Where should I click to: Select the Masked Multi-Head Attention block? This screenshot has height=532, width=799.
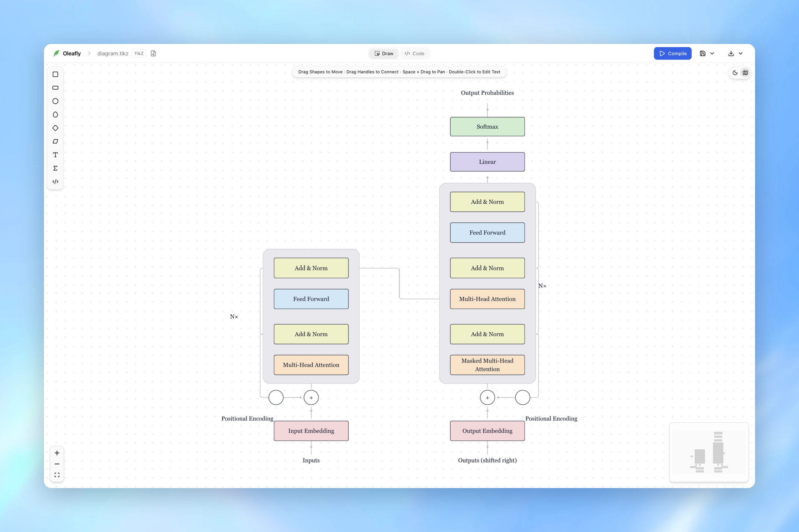click(x=487, y=365)
